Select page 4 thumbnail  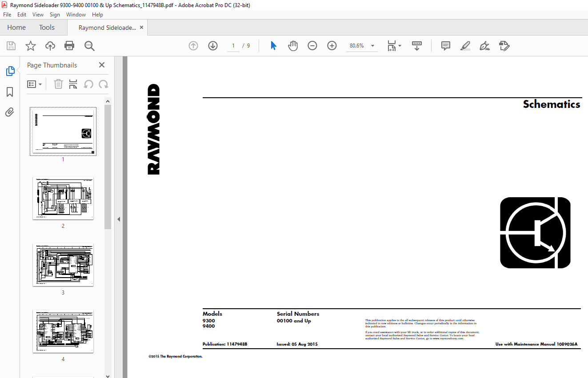tap(63, 331)
